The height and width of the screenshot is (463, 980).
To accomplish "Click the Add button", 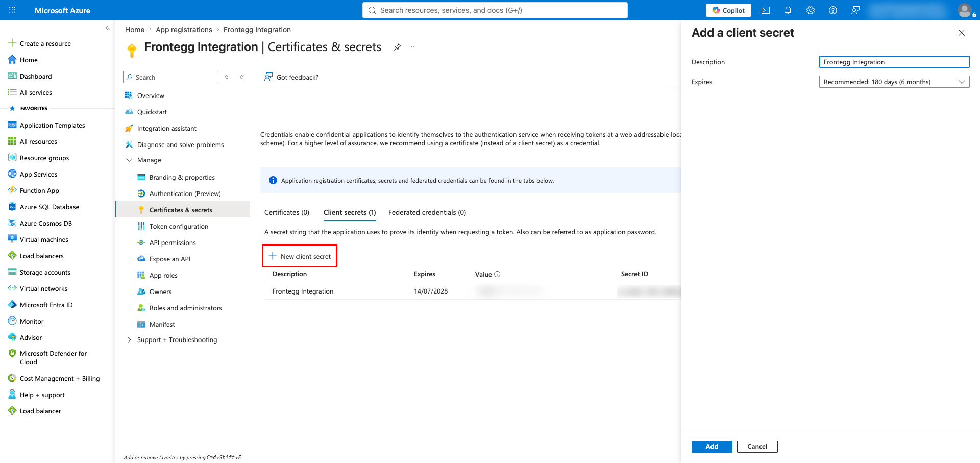I will [x=712, y=447].
